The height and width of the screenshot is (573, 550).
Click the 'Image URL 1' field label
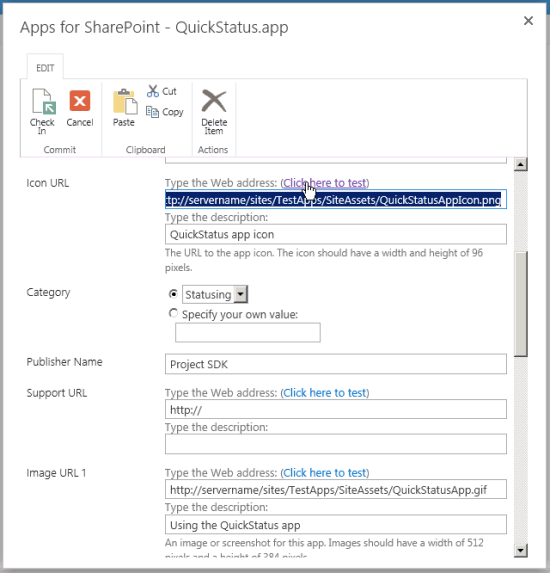coord(56,473)
